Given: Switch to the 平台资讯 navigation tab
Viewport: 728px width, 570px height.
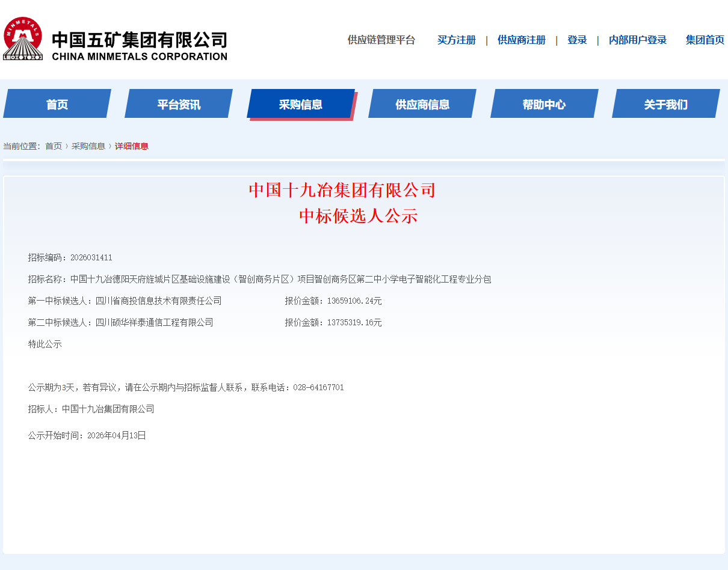Looking at the screenshot, I should coord(179,104).
